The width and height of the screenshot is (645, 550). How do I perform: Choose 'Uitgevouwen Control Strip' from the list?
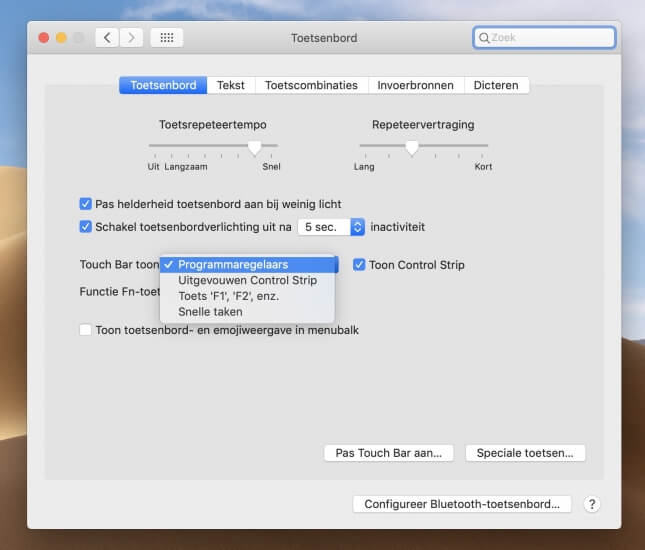(247, 281)
